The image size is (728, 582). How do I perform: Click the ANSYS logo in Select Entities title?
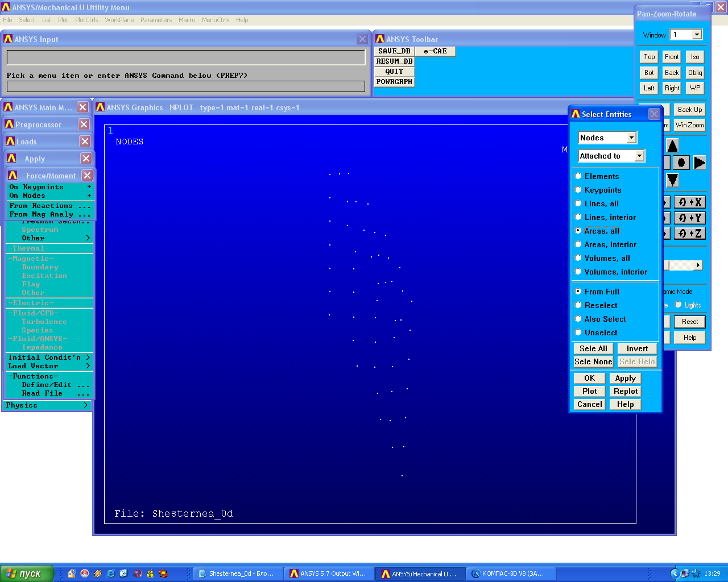(x=576, y=114)
